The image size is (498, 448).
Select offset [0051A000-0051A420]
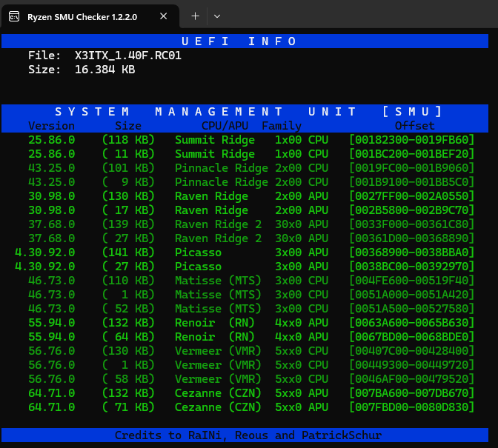tap(411, 295)
